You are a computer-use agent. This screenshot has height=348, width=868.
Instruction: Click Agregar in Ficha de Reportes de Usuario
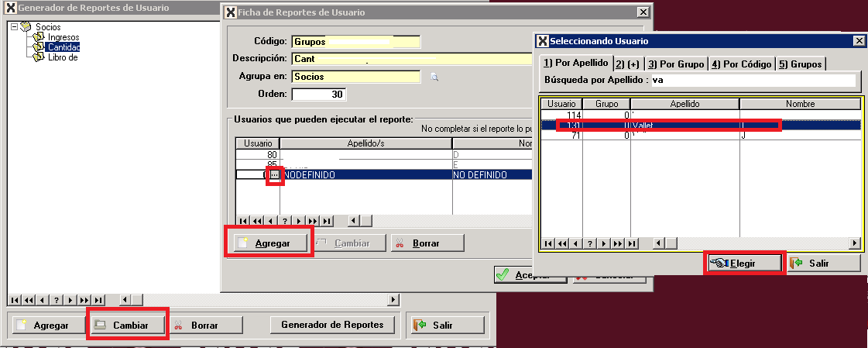(x=268, y=243)
